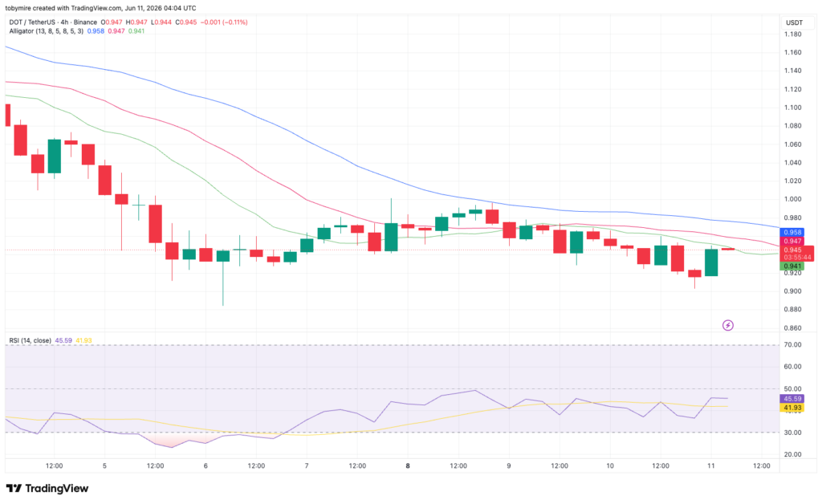The height and width of the screenshot is (504, 822).
Task: Click the date label 10 on time axis
Action: (610, 465)
